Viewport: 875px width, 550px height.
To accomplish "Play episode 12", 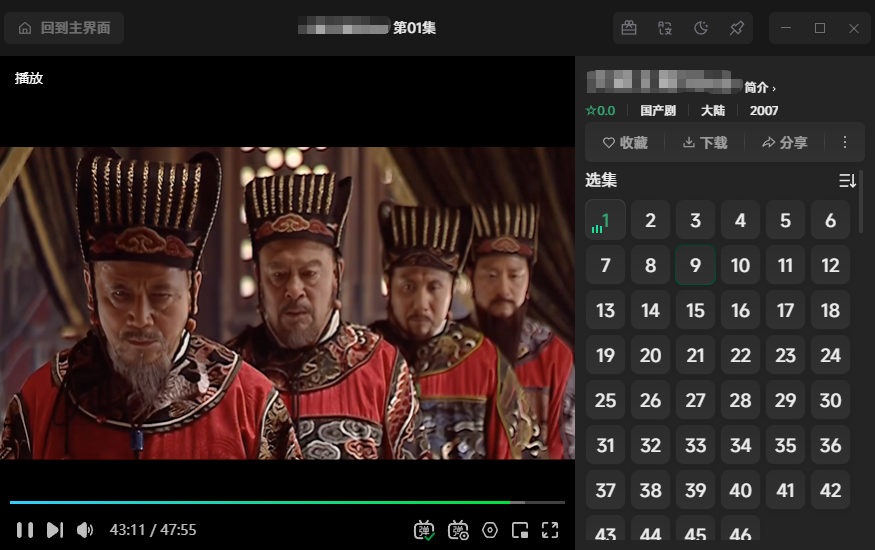I will [x=830, y=265].
